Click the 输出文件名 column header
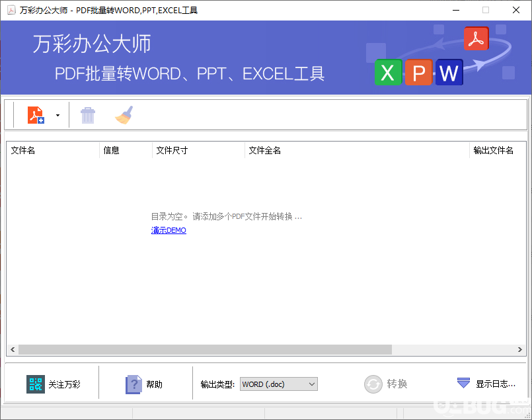Screen dimensions: 532x420 pos(498,150)
